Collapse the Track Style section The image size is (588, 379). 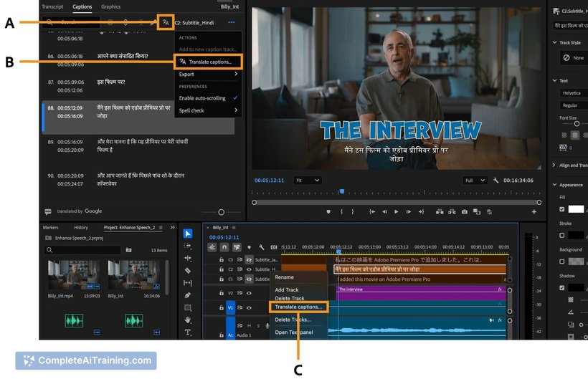coord(554,43)
